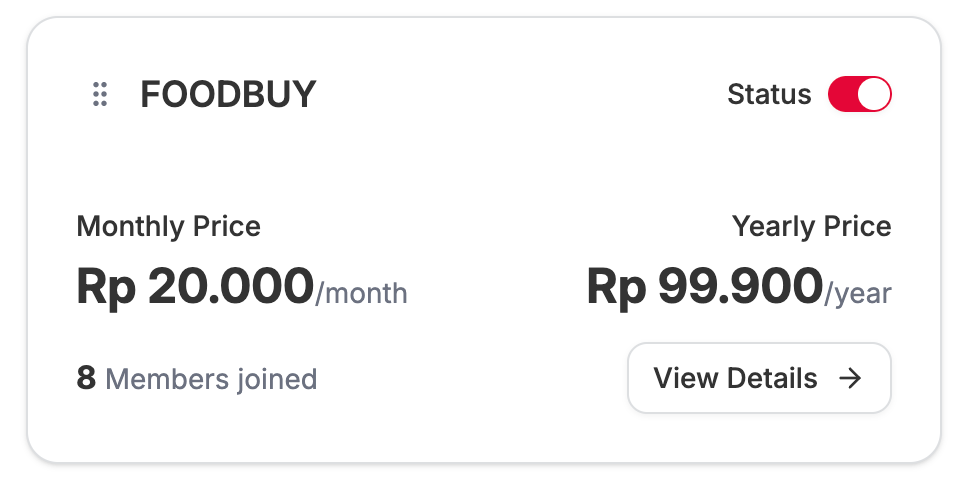960x488 pixels.
Task: Click the right arrow icon in View Details
Action: [x=849, y=378]
